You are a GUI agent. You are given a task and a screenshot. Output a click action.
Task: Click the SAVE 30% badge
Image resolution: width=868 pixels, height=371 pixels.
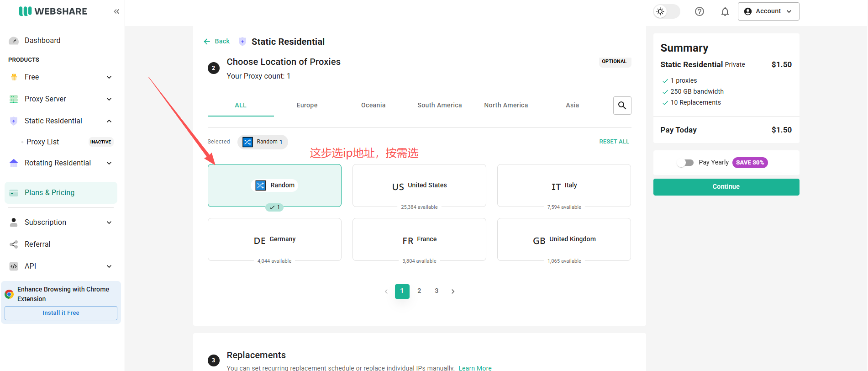pyautogui.click(x=750, y=163)
